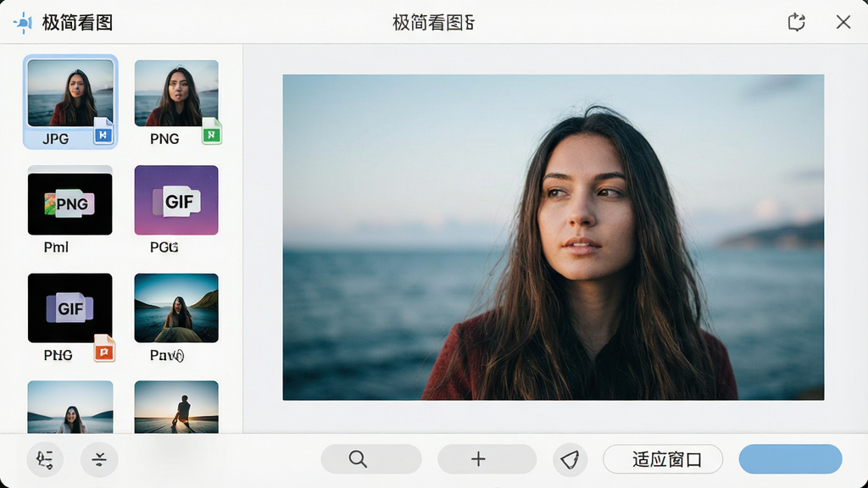The width and height of the screenshot is (868, 488).
Task: Close the window with the X button
Action: coord(843,22)
